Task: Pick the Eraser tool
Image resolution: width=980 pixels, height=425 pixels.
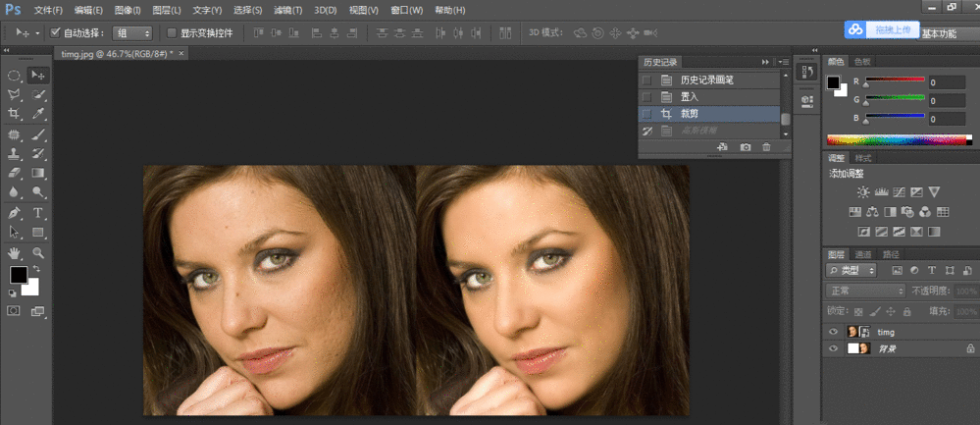Action: [x=16, y=174]
